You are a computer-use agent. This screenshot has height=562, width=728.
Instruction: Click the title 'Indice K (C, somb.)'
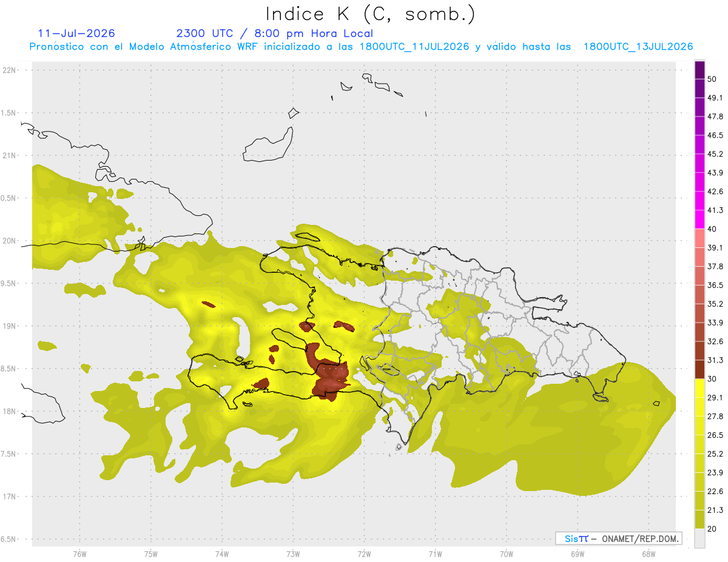coord(371,14)
